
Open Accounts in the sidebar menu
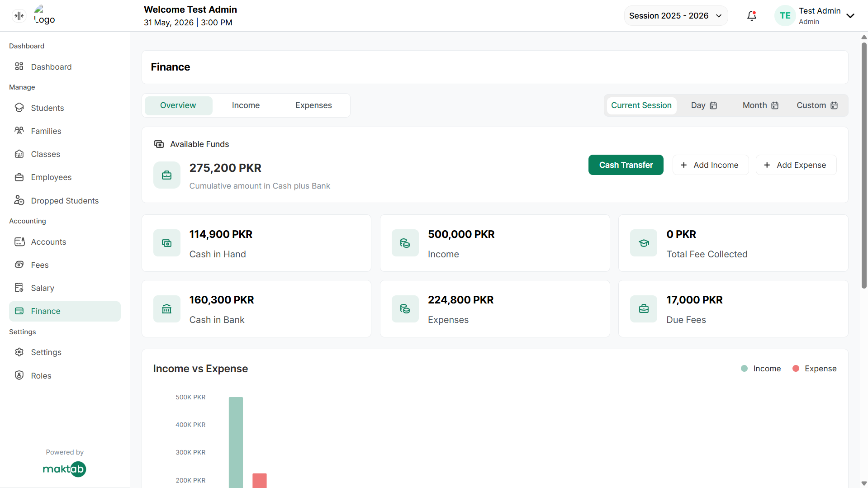(65, 242)
